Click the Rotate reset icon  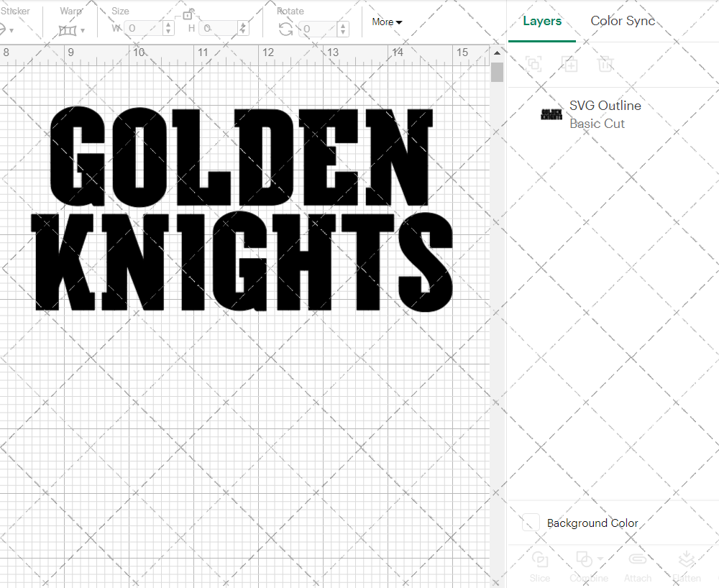[285, 29]
